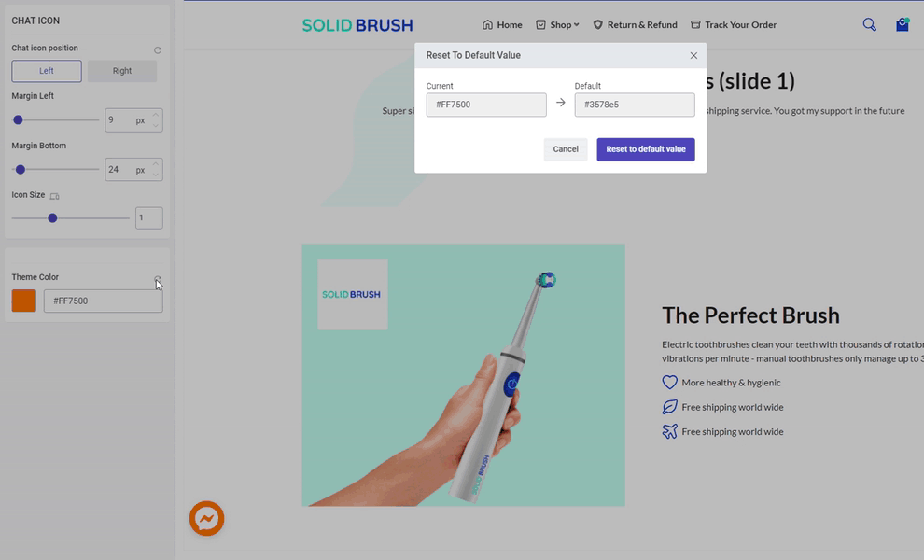Expand the Shop dropdown menu

pyautogui.click(x=557, y=25)
